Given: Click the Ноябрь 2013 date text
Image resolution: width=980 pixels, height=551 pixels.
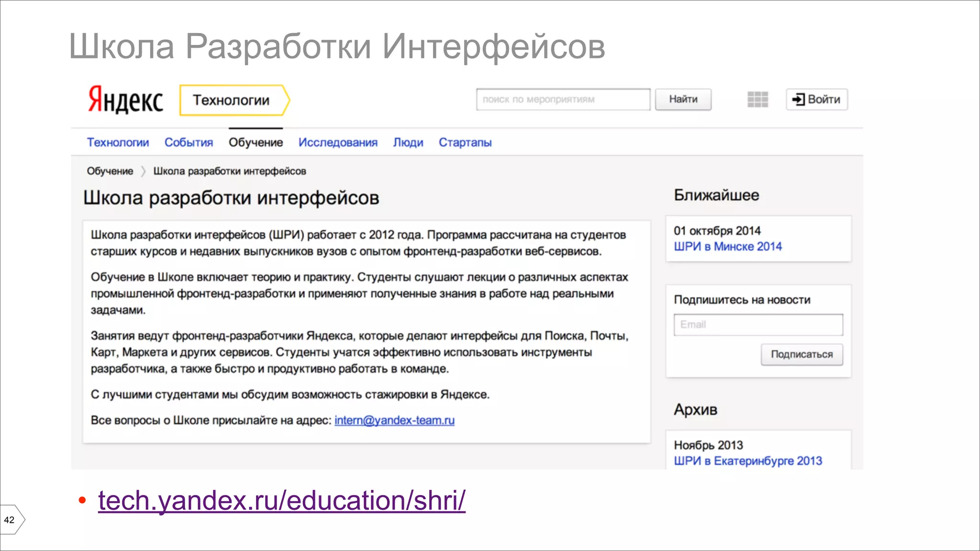Looking at the screenshot, I should [708, 445].
